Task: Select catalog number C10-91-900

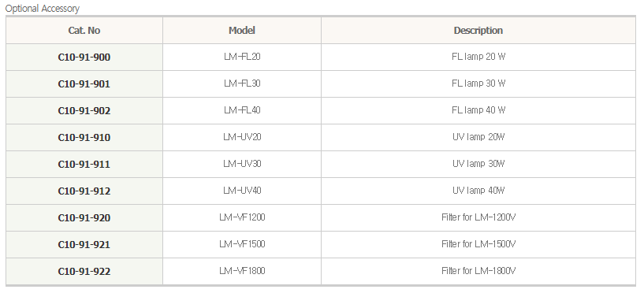Action: [84, 57]
